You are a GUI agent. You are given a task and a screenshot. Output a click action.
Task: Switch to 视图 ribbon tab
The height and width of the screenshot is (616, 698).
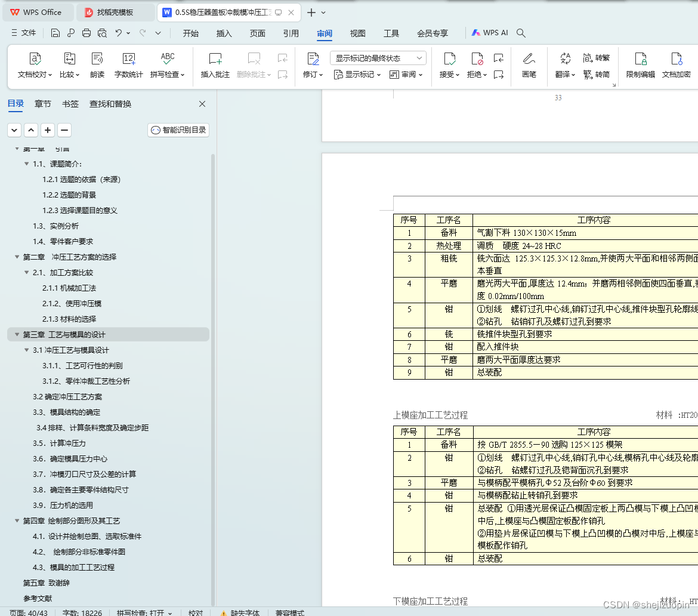tap(357, 33)
